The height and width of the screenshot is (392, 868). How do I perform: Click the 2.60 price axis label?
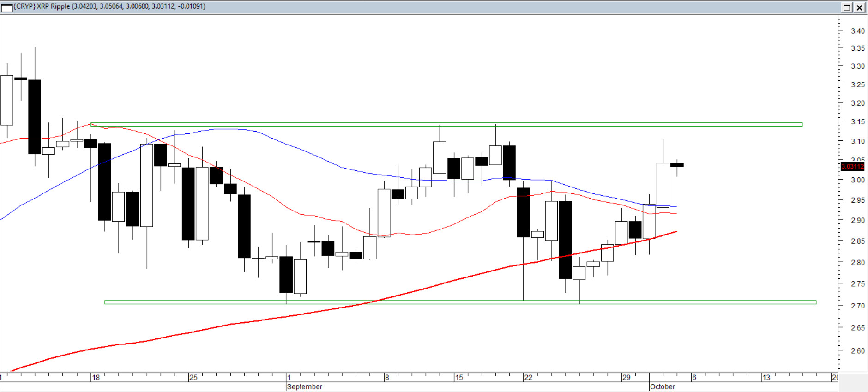[858, 351]
